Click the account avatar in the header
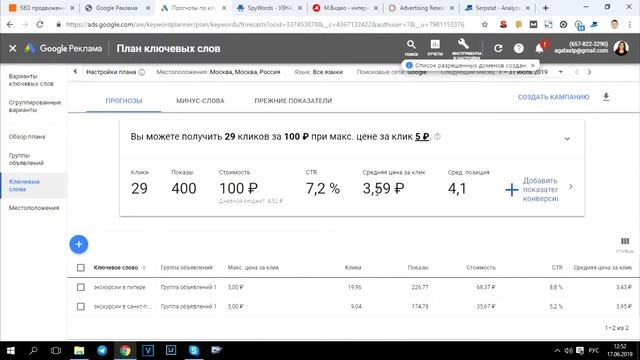Viewport: 640px width, 360px height. 621,48
